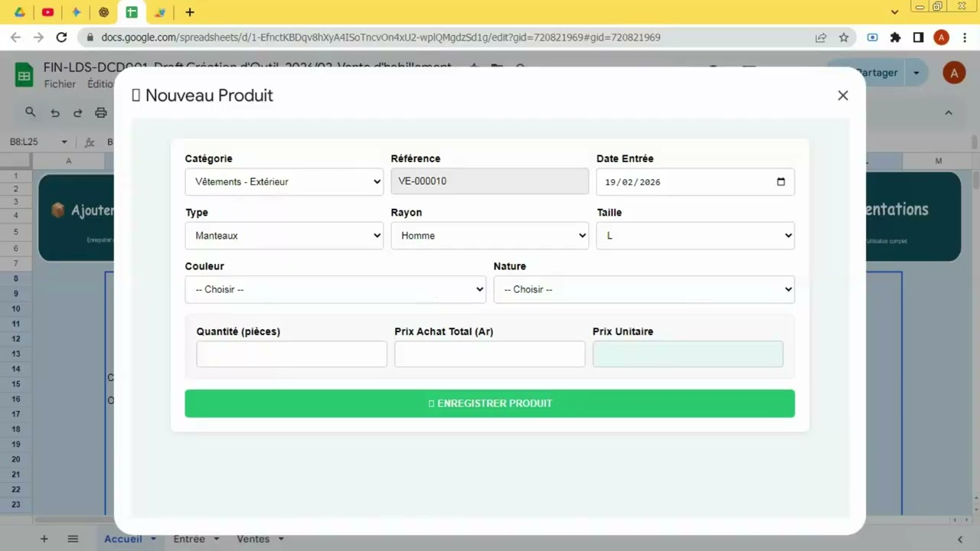Reload the current page

coord(61,37)
